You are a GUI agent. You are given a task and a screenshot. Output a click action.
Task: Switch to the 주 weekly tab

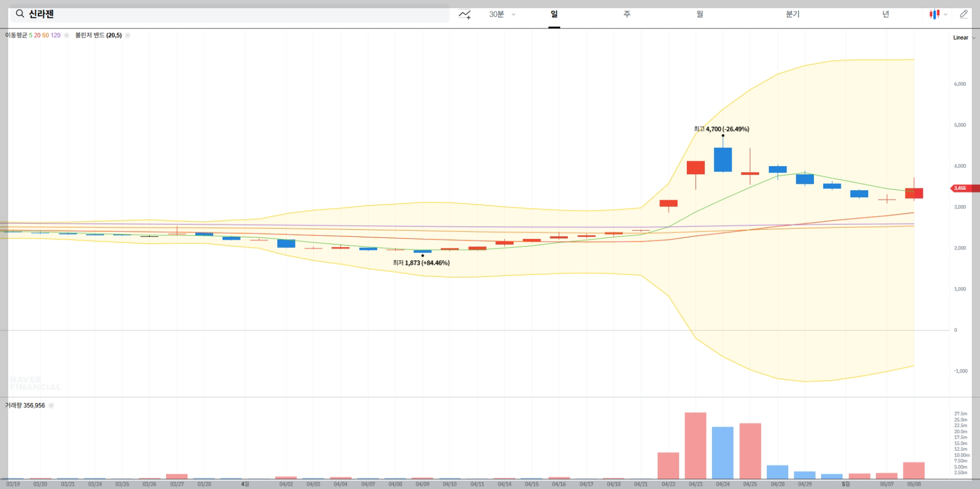click(627, 14)
